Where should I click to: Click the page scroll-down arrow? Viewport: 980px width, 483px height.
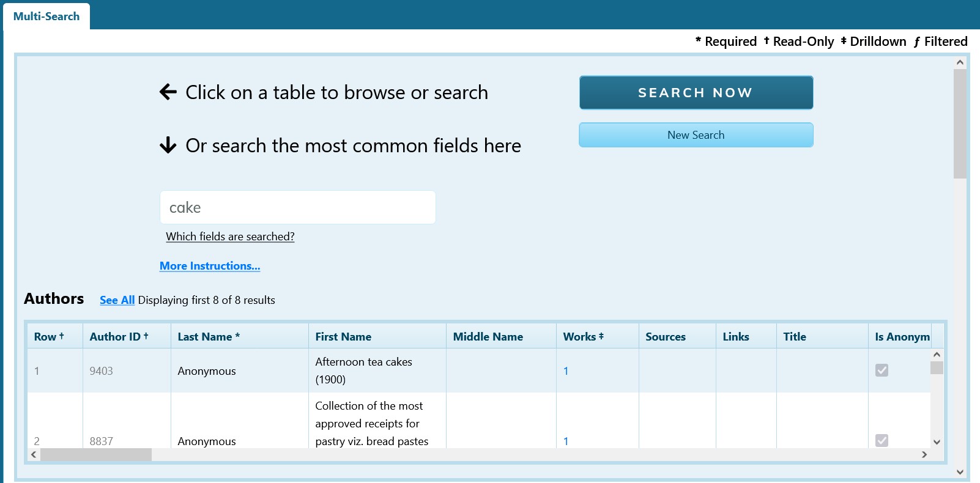click(x=960, y=472)
